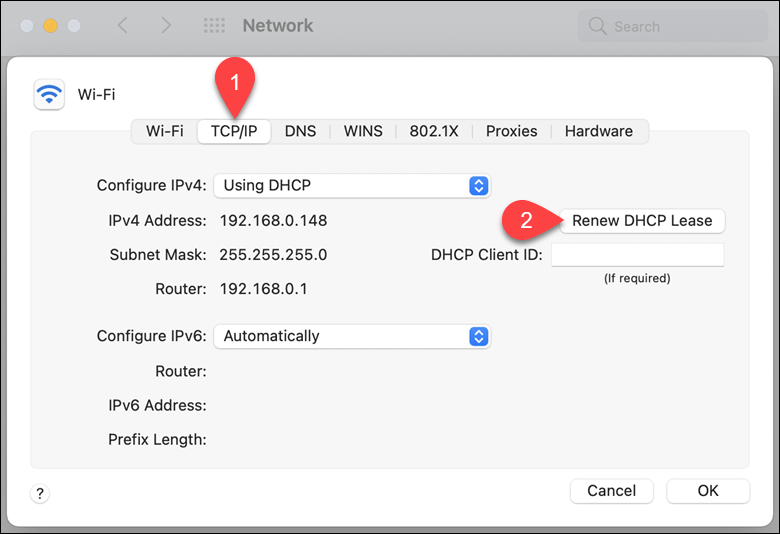Click the Wi-Fi signal icon beside the title
780x534 pixels.
(x=49, y=94)
